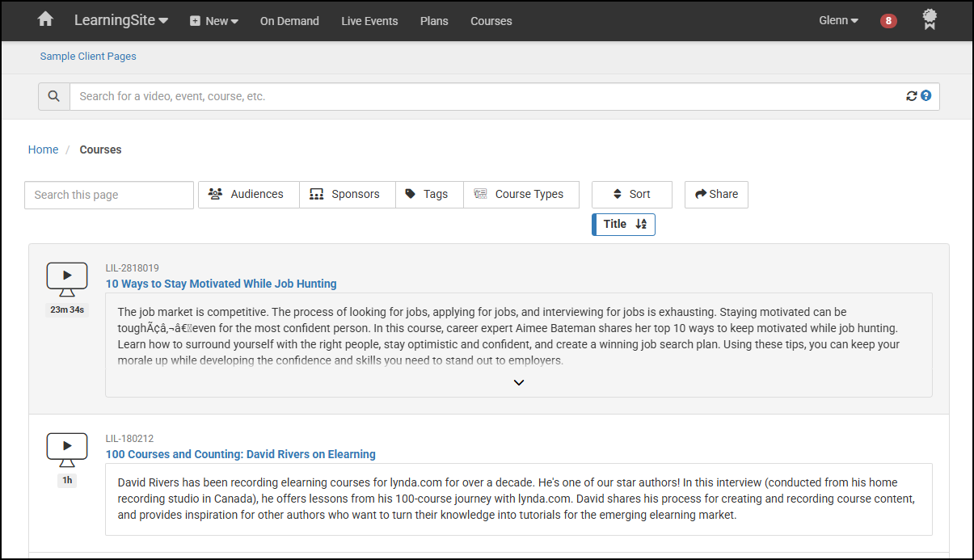This screenshot has width=974, height=560.
Task: Click the video icon for 100 Courses course
Action: 67,449
